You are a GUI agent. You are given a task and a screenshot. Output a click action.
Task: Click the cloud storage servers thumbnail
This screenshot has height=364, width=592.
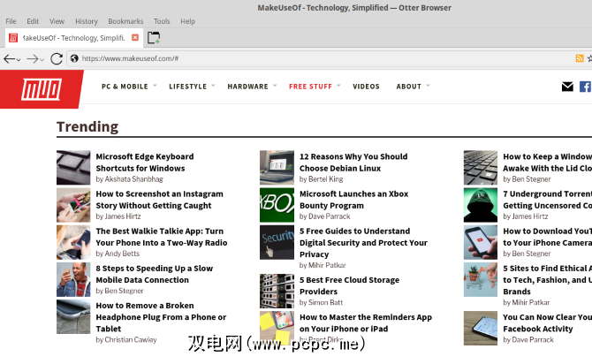pyautogui.click(x=277, y=292)
